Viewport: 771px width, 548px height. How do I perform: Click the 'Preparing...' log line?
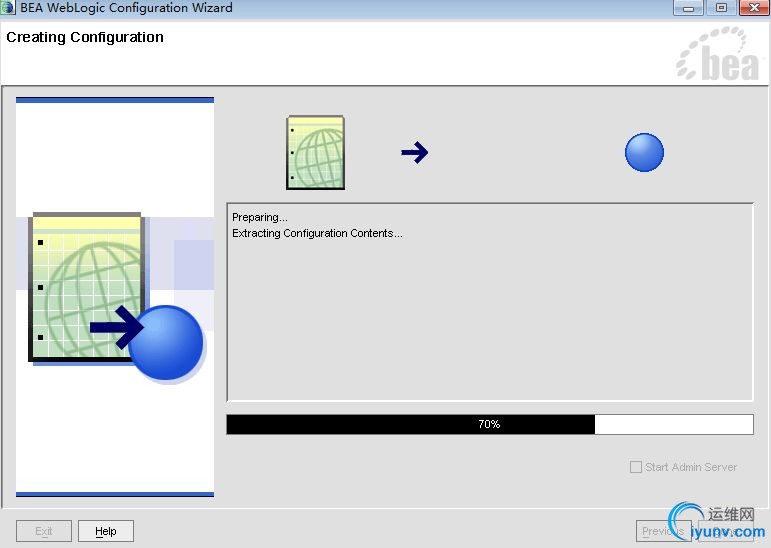tap(260, 217)
